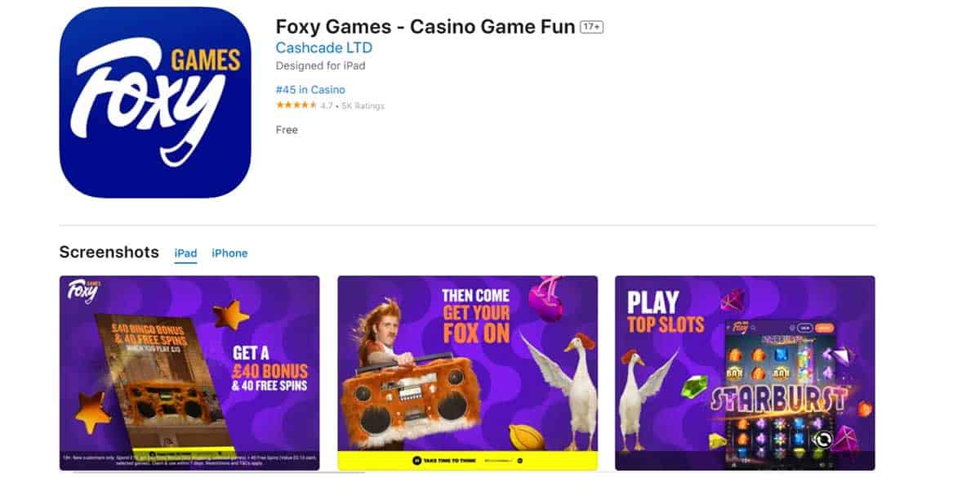Image resolution: width=980 pixels, height=501 pixels.
Task: Click the 17+ age rating badge
Action: tap(590, 27)
